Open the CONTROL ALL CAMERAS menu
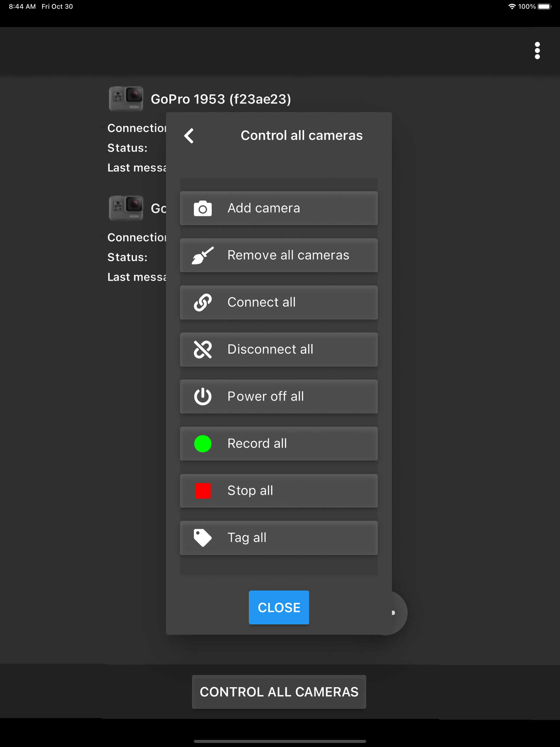Image resolution: width=560 pixels, height=747 pixels. tap(278, 691)
